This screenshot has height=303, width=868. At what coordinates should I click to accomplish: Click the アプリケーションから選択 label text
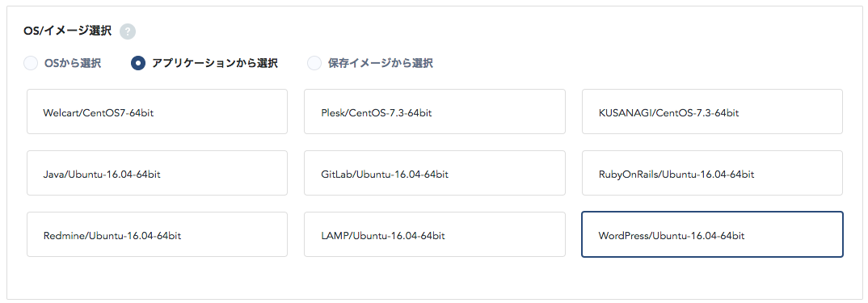(215, 63)
